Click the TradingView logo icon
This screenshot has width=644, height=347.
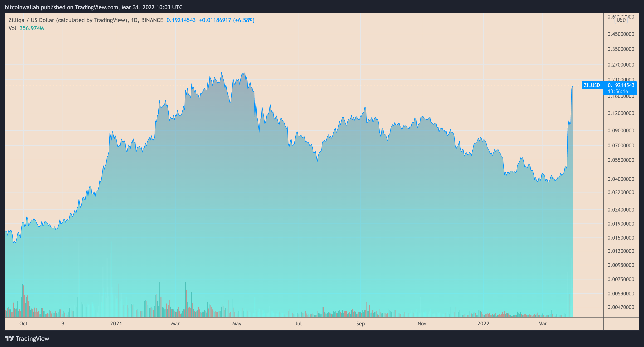pyautogui.click(x=9, y=338)
